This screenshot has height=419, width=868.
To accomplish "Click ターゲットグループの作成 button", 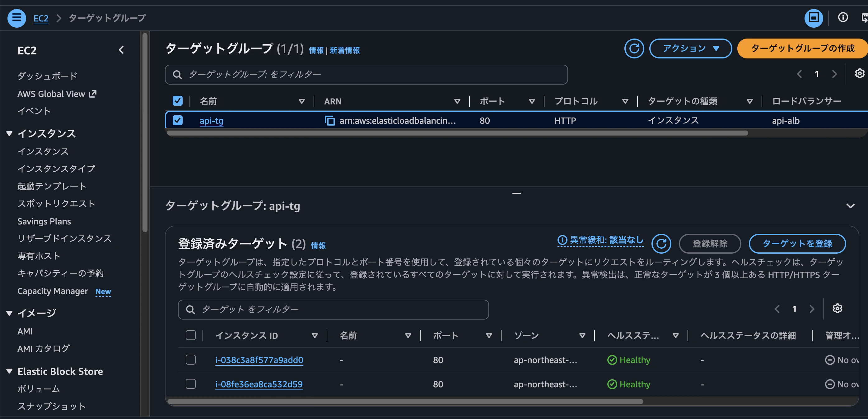I will point(802,48).
